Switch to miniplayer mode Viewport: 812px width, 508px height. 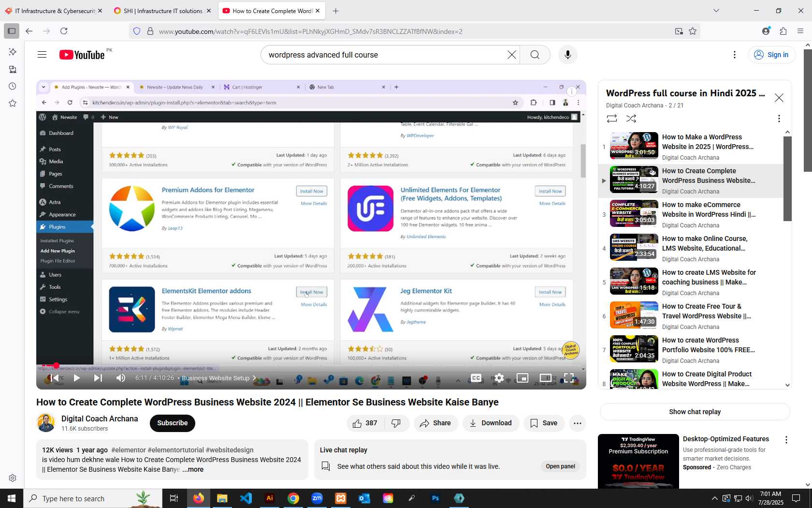[x=522, y=378]
